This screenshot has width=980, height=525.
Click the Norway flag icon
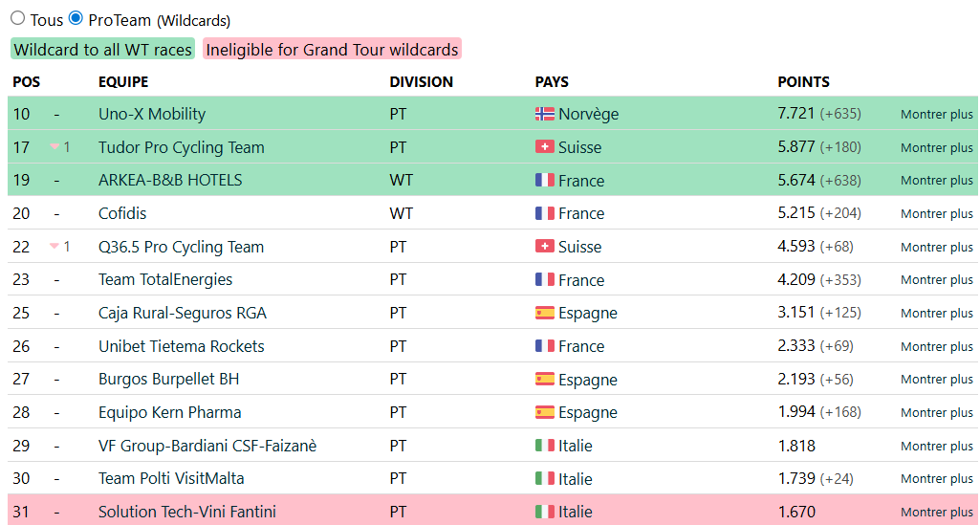545,114
